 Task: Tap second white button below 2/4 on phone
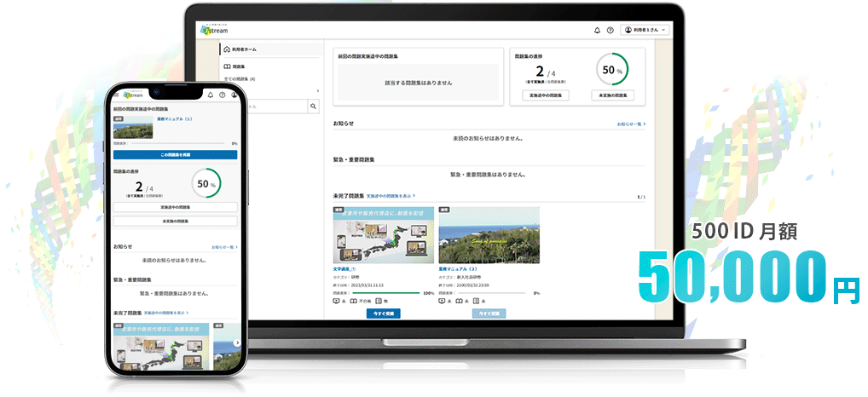coord(176,221)
